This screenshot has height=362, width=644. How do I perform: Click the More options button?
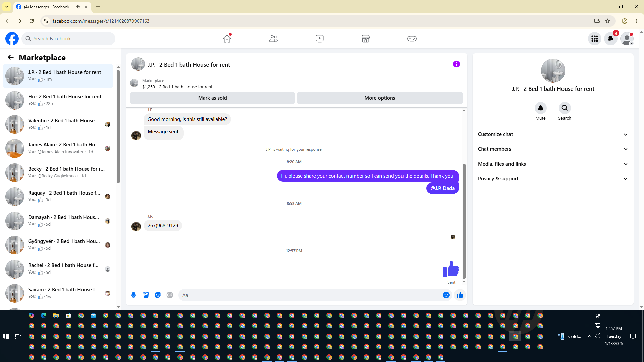point(380,98)
